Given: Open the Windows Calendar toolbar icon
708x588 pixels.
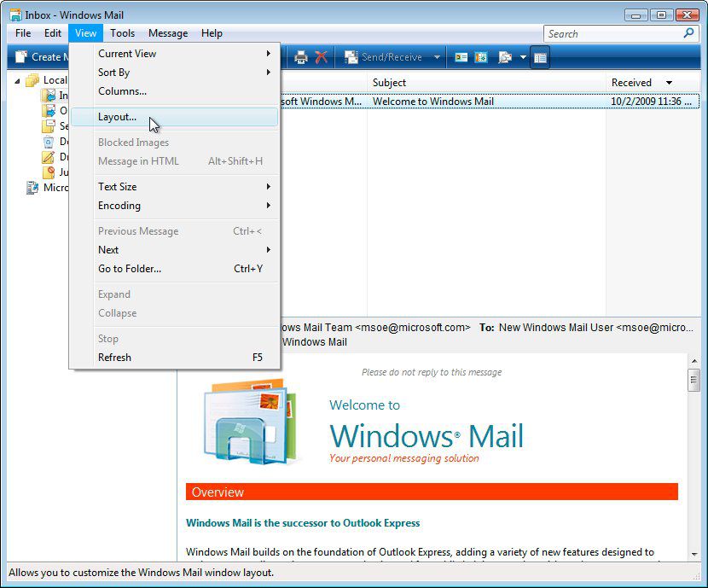Looking at the screenshot, I should click(481, 57).
